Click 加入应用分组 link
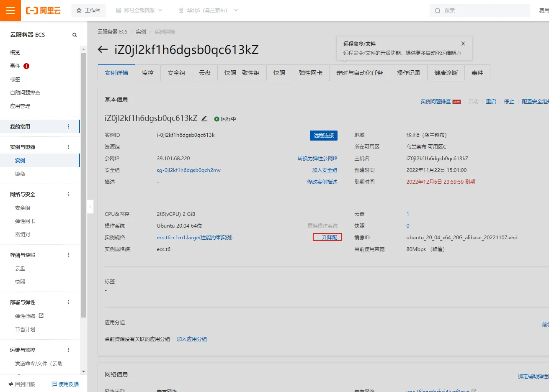The image size is (549, 392). coord(192,339)
